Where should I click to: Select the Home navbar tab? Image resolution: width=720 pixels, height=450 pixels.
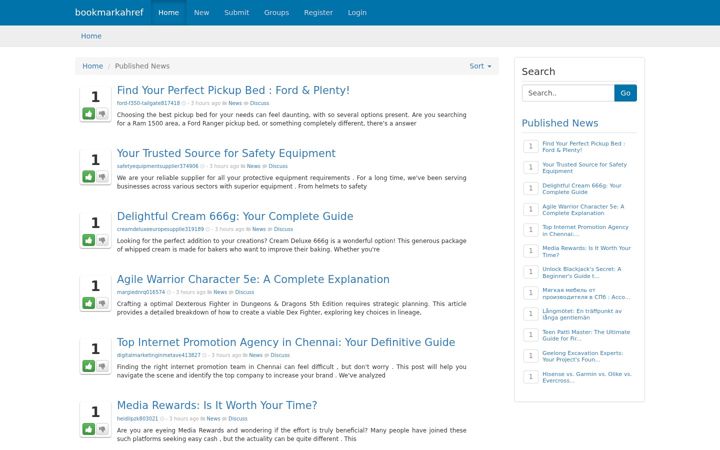click(x=169, y=12)
